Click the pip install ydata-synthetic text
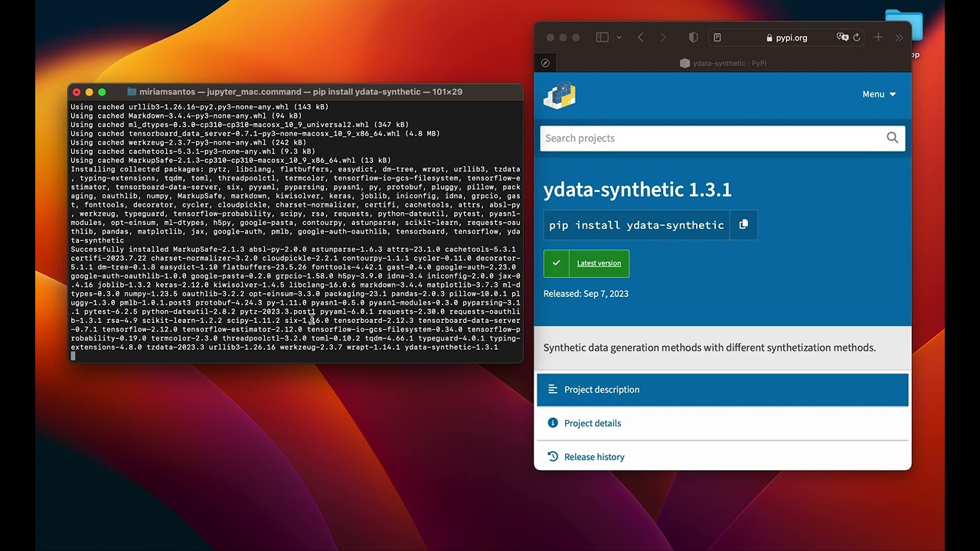 (636, 225)
